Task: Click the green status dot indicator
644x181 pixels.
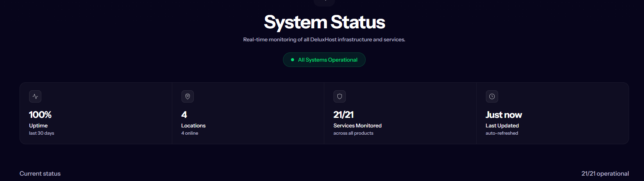Action: coord(293,60)
